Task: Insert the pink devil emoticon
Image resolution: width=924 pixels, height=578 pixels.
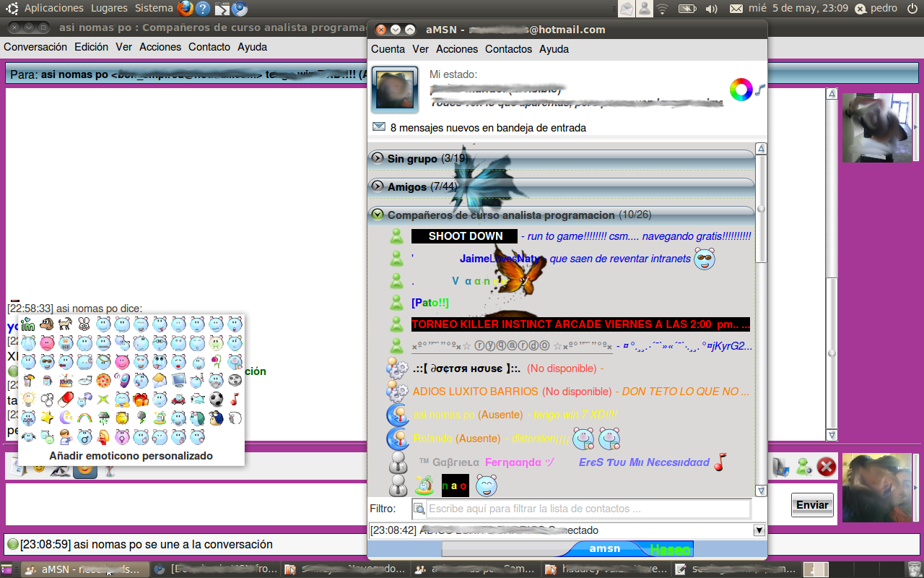Action: click(x=122, y=362)
